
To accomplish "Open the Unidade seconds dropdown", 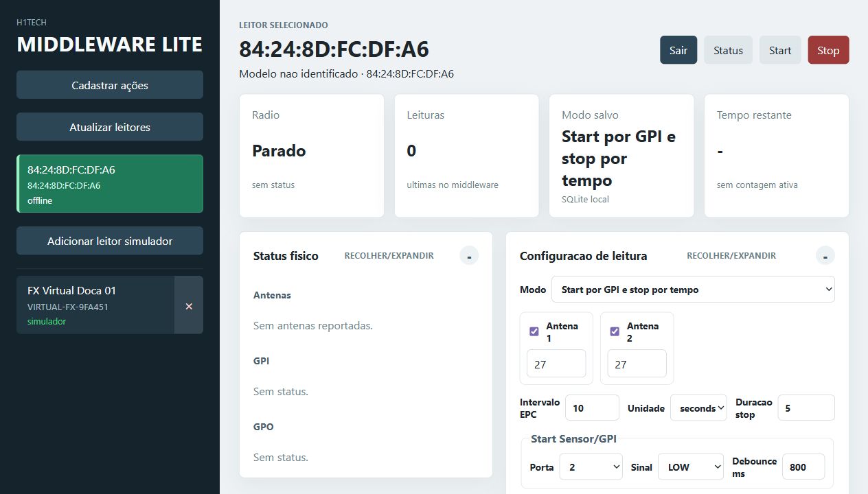I will 698,408.
